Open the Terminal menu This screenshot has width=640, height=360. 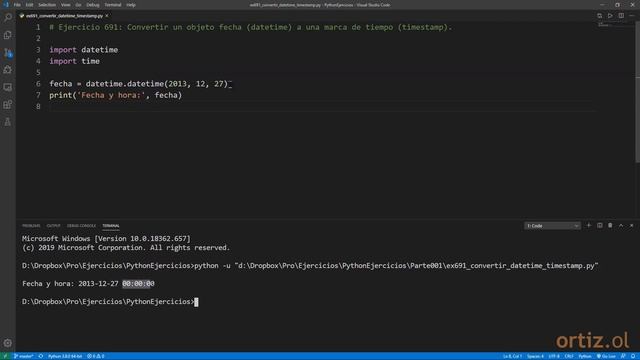tap(113, 5)
